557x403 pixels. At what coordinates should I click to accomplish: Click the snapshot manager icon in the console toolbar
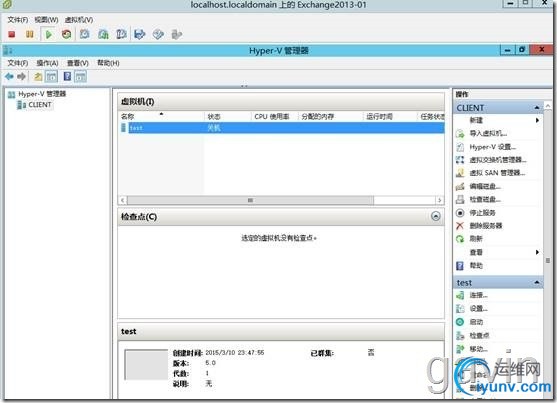pos(121,34)
